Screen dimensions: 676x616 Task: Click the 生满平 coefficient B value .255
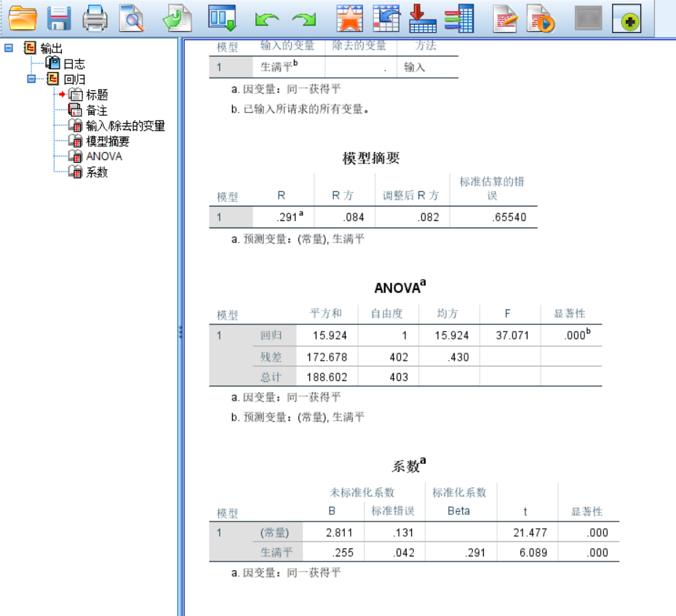coord(343,553)
